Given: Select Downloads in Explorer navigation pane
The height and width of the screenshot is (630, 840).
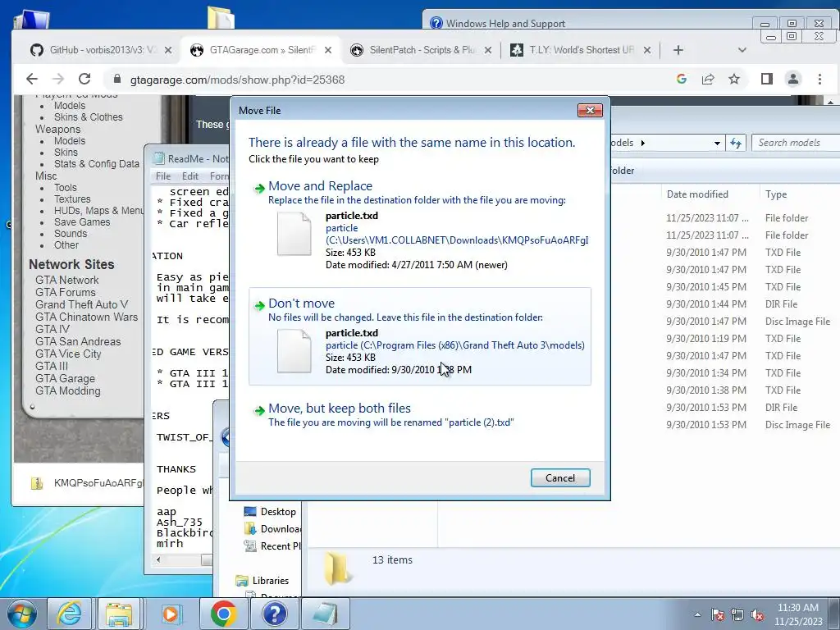Looking at the screenshot, I should click(272, 529).
